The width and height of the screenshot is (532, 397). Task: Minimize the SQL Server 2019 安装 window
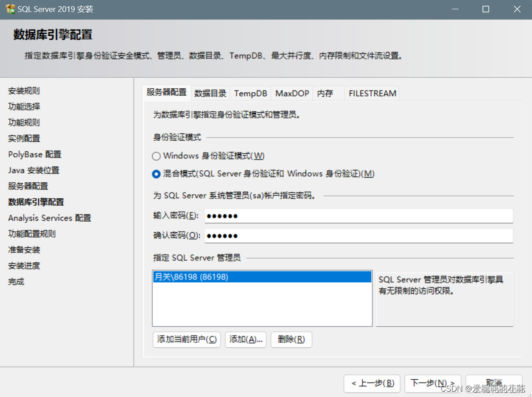click(455, 9)
